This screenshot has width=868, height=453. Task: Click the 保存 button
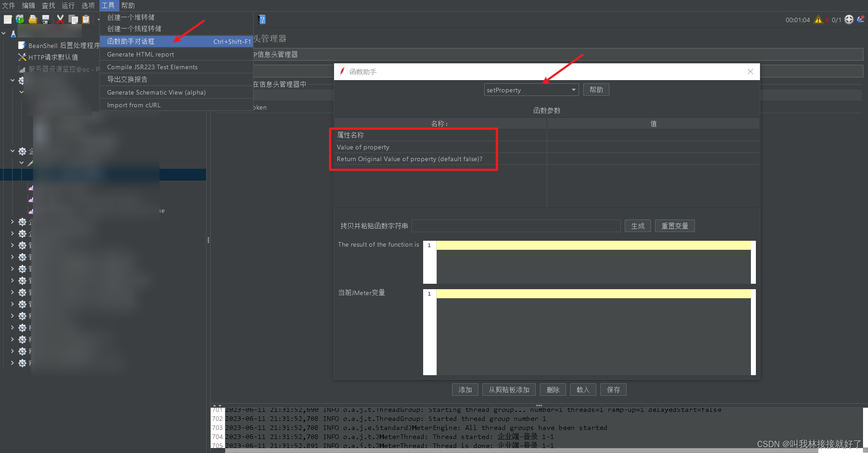613,390
